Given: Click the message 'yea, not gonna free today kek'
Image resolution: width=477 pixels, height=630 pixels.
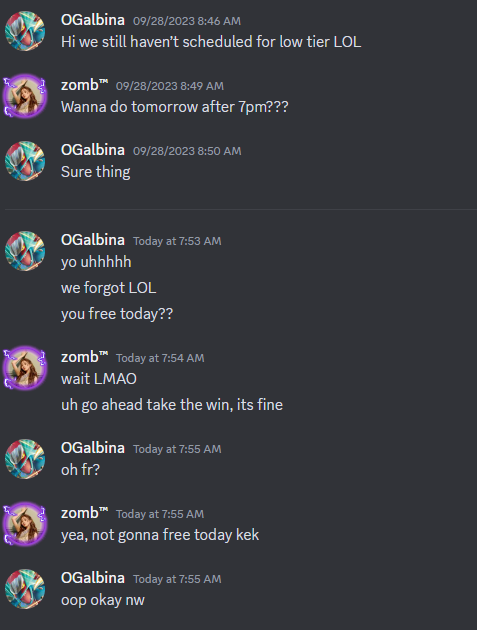Looking at the screenshot, I should click(x=160, y=535).
